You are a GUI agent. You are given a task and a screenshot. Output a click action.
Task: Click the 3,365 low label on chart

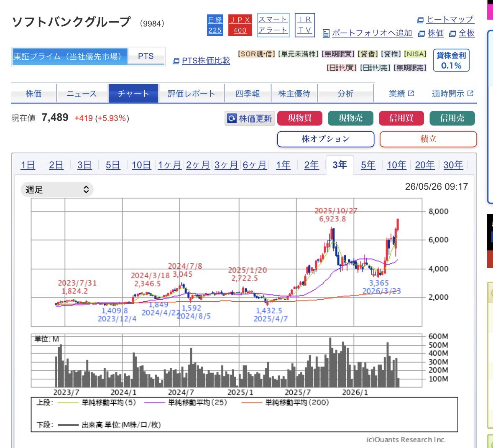point(378,283)
